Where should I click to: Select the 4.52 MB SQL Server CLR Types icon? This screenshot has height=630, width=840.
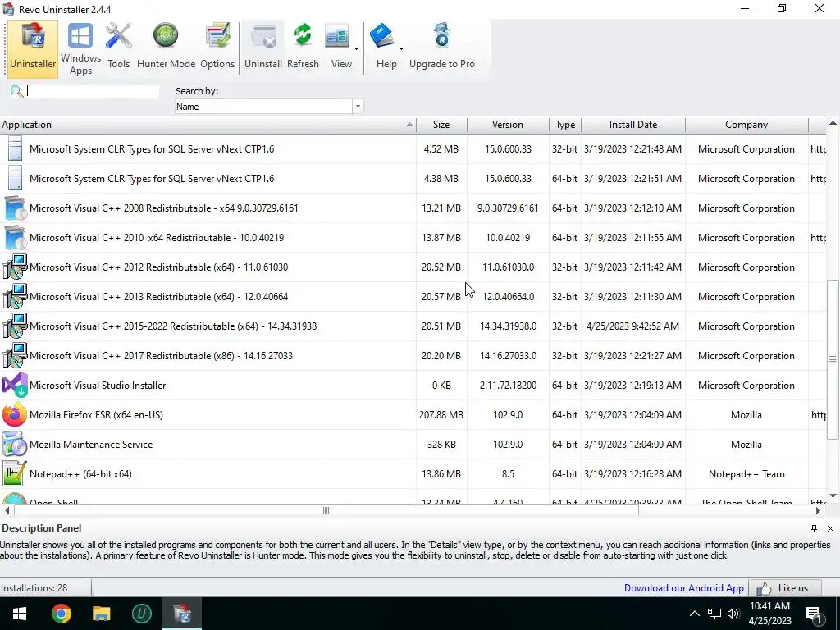point(15,149)
